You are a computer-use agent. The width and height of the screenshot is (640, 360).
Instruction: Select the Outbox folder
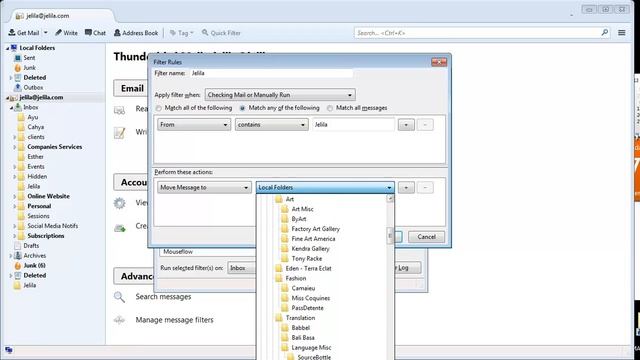pyautogui.click(x=33, y=87)
